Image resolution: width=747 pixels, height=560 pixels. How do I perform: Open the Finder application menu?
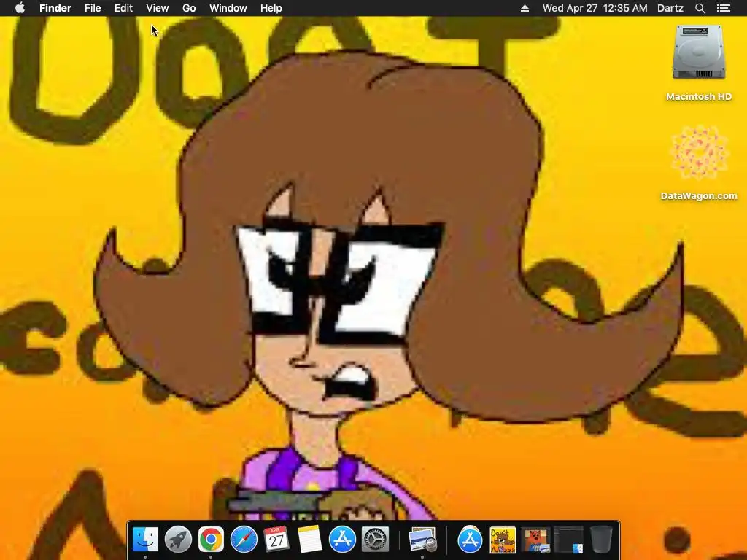[55, 8]
